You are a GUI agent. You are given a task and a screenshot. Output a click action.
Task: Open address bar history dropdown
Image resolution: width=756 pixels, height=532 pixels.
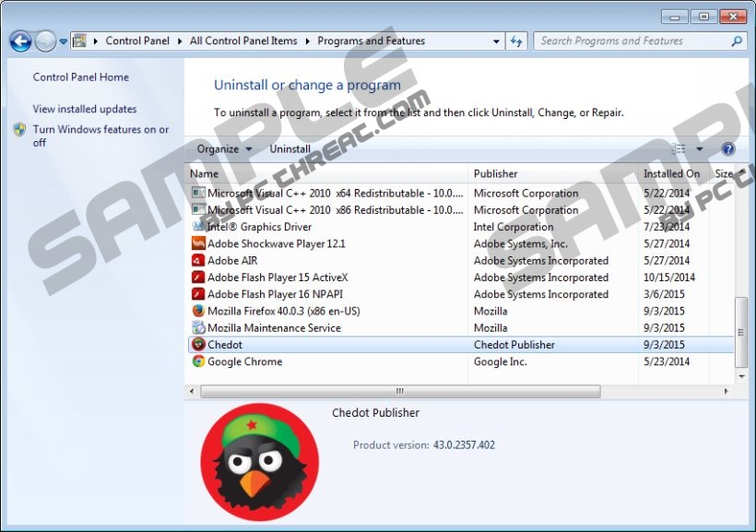496,41
